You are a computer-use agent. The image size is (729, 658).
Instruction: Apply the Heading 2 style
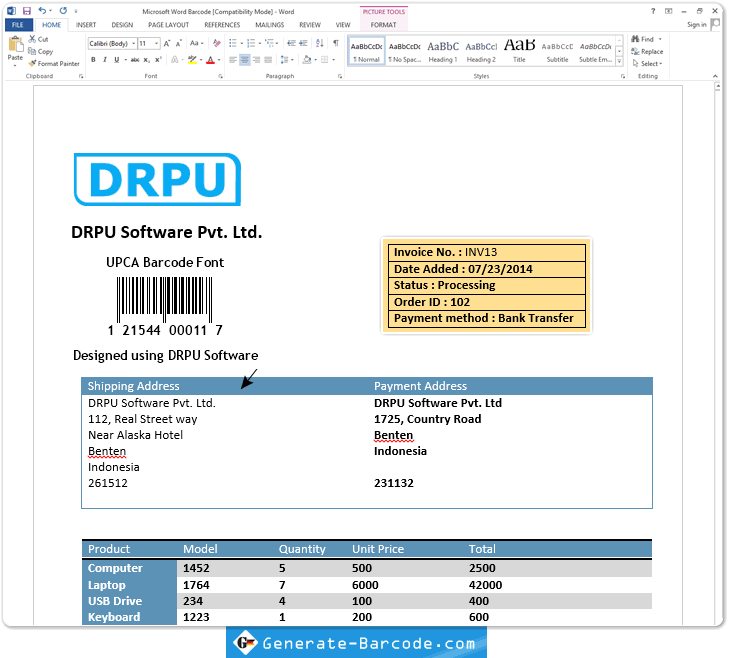(x=481, y=51)
